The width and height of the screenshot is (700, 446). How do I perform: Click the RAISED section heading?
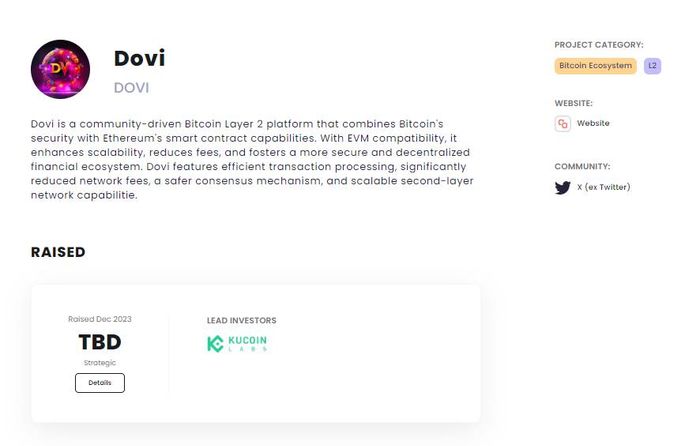(x=58, y=252)
